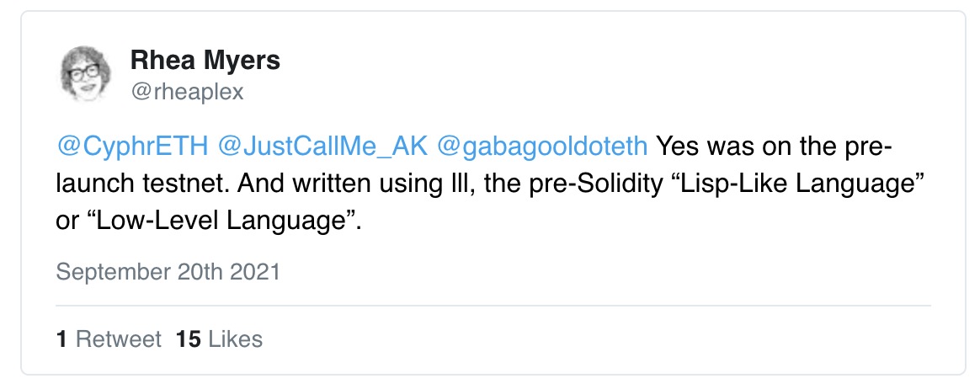Click the word Retweet in the stats row
Image resolution: width=980 pixels, height=389 pixels.
coord(119,339)
